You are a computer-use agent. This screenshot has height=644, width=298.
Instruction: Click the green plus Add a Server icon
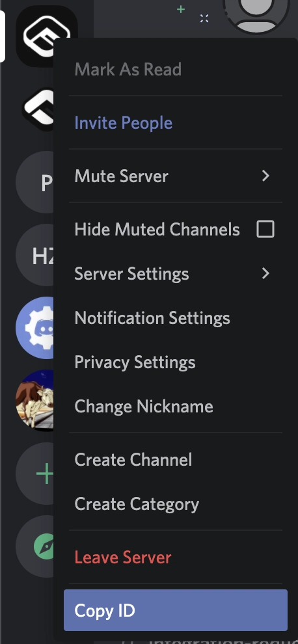[34, 474]
